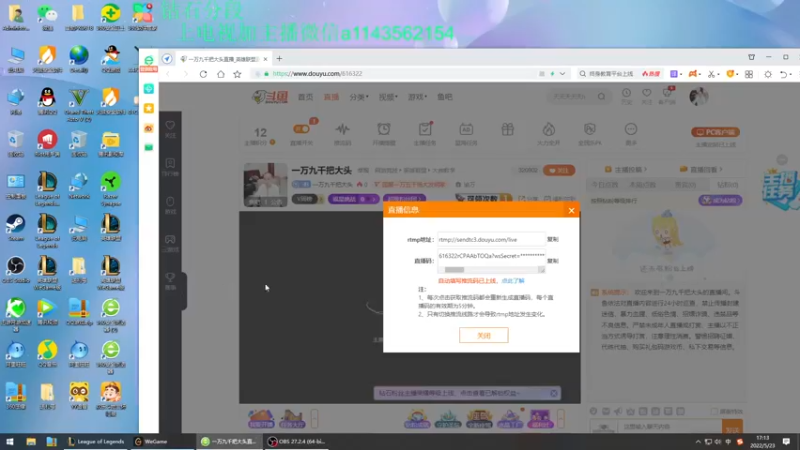Click the browser address bar URL
The height and width of the screenshot is (450, 800).
point(317,73)
